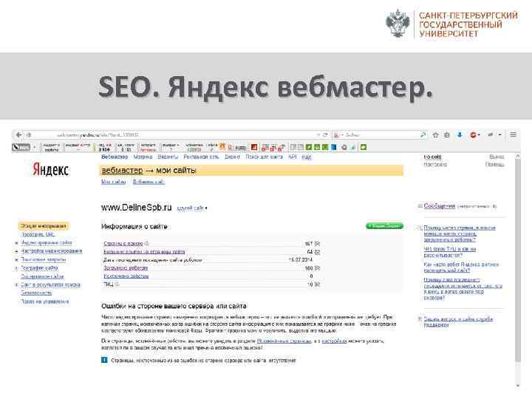
Task: Expand the ещё navigation menu
Action: (307, 157)
